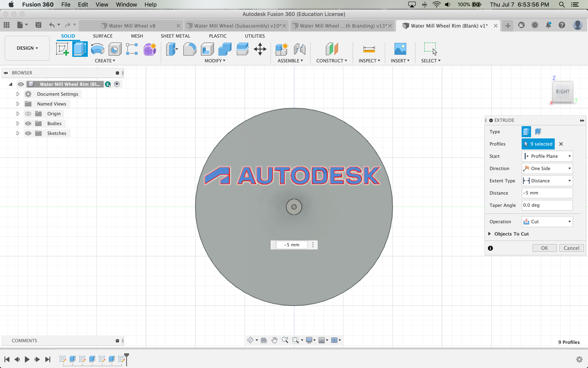Save the document with the Save icon
Viewport: 588px width, 368px height.
coord(38,25)
